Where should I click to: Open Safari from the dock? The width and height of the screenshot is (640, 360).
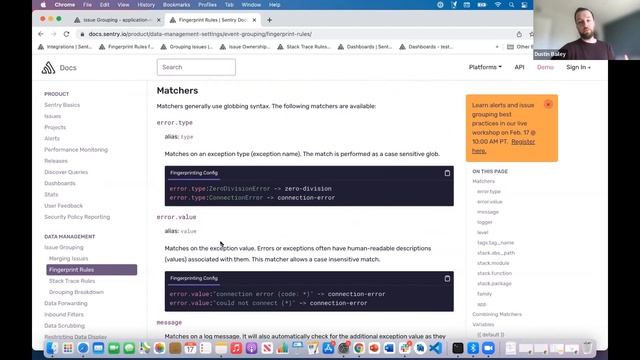83,348
